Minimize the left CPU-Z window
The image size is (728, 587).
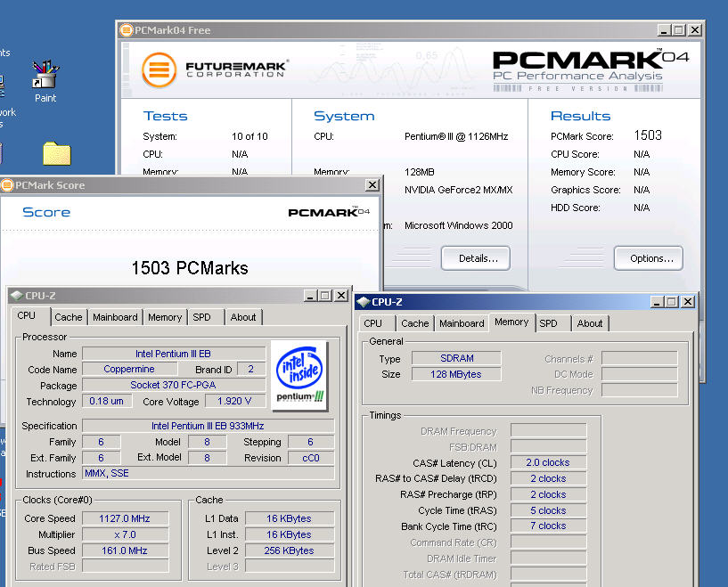coord(310,296)
